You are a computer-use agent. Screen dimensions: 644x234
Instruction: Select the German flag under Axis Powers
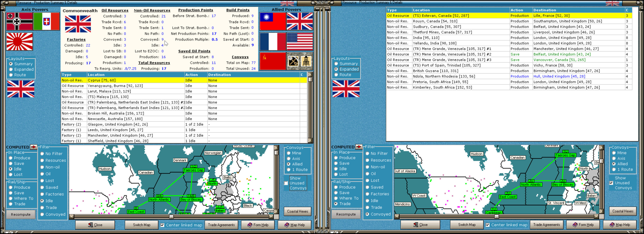coord(20,21)
